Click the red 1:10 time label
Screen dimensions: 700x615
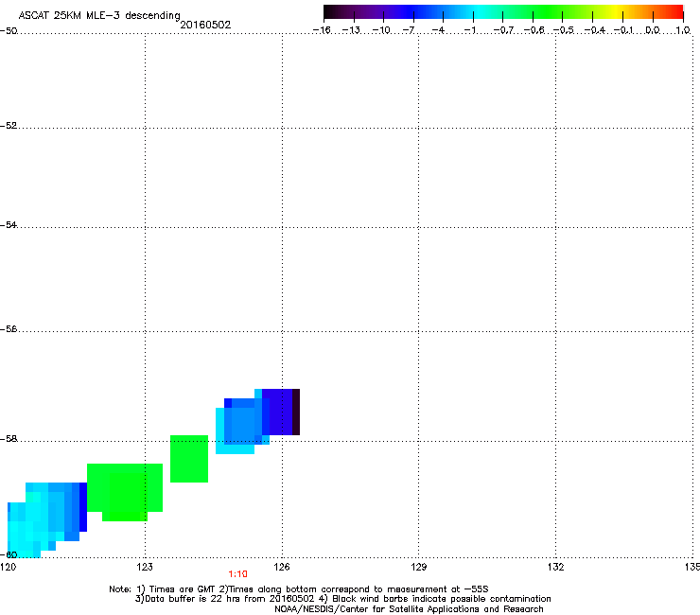[237, 574]
